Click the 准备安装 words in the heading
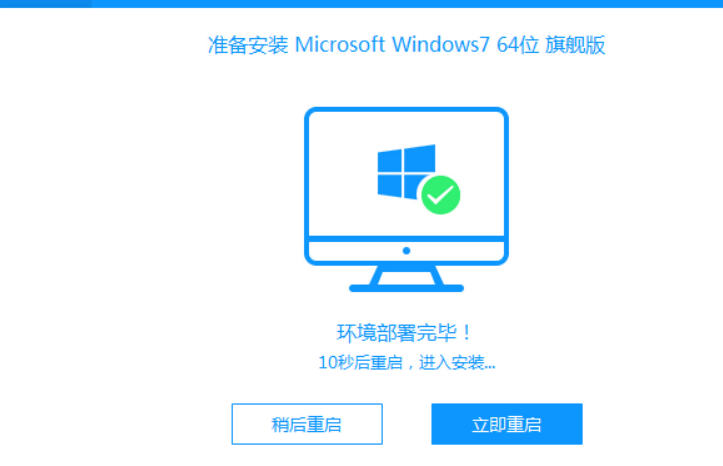This screenshot has height=466, width=723. pos(248,45)
